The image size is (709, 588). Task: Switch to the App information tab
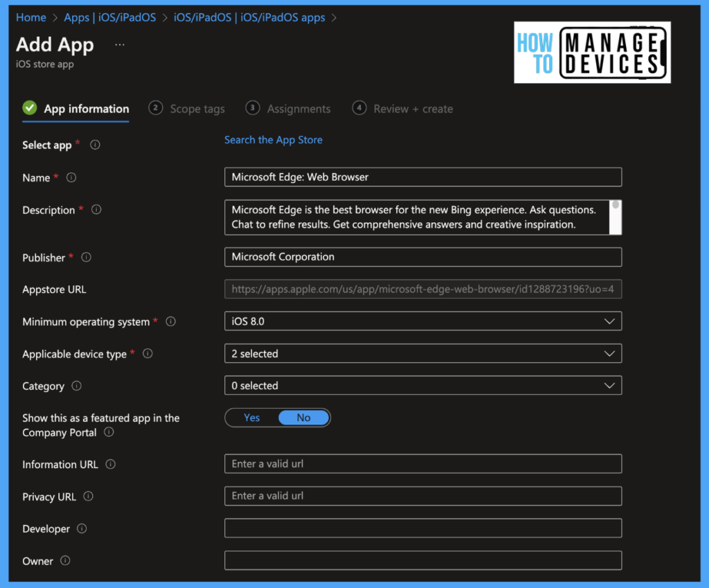pos(76,109)
